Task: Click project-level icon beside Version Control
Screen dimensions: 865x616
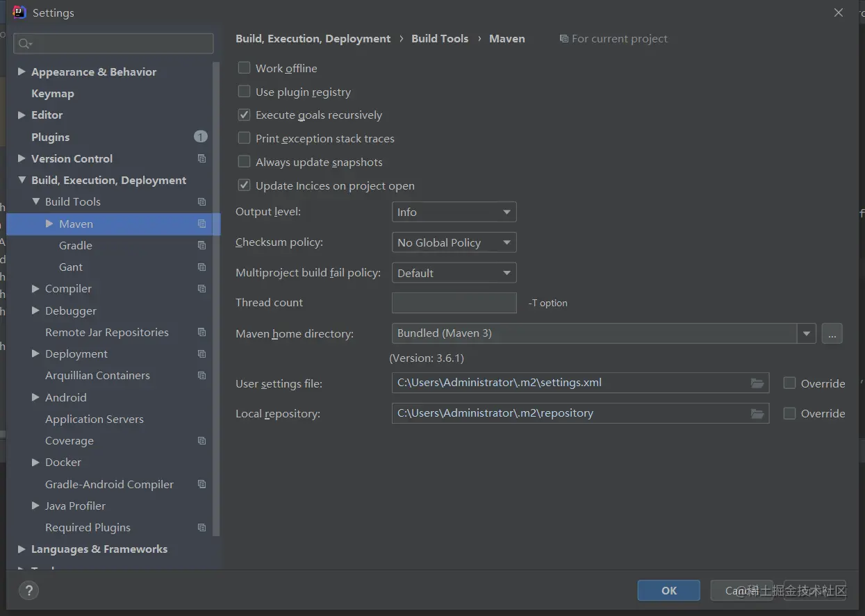Action: [x=201, y=158]
